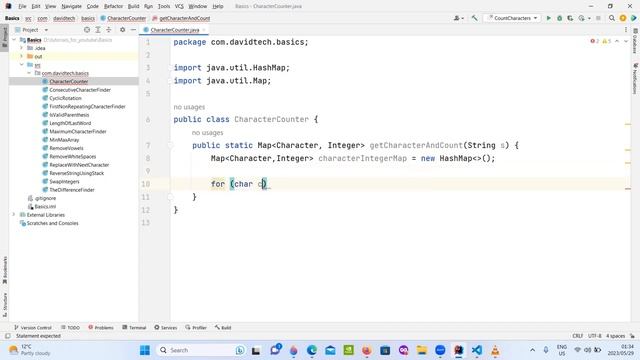Image resolution: width=640 pixels, height=360 pixels.
Task: Open the Problems tool window
Action: click(x=101, y=327)
